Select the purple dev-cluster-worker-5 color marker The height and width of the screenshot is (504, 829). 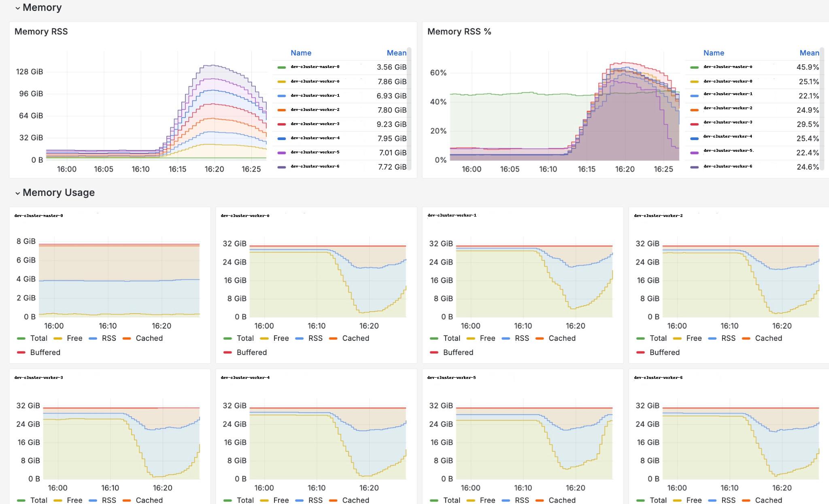pos(281,152)
